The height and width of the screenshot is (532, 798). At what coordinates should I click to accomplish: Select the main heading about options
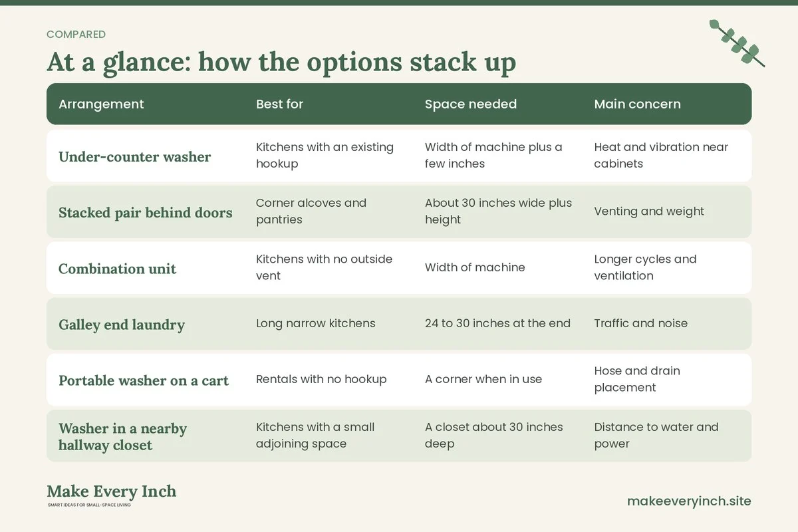(x=281, y=62)
